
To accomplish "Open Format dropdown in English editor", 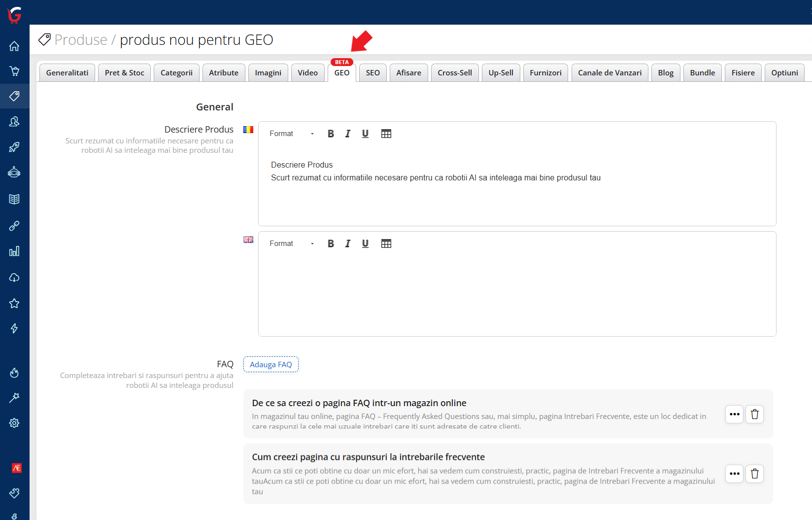I will (x=291, y=243).
